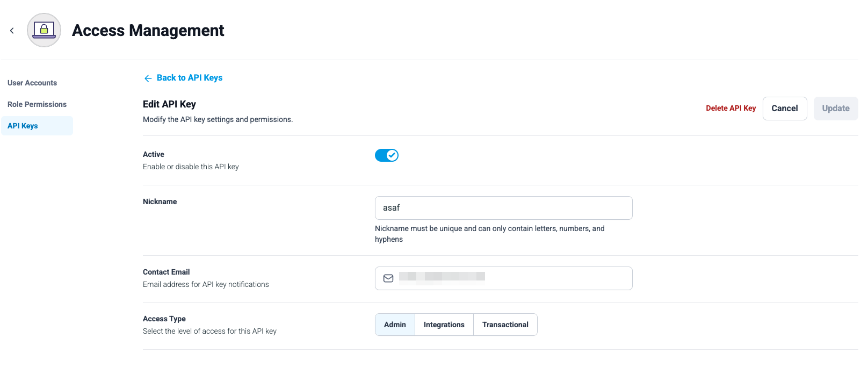Click the Nickname label
The width and height of the screenshot is (868, 367).
tap(160, 202)
